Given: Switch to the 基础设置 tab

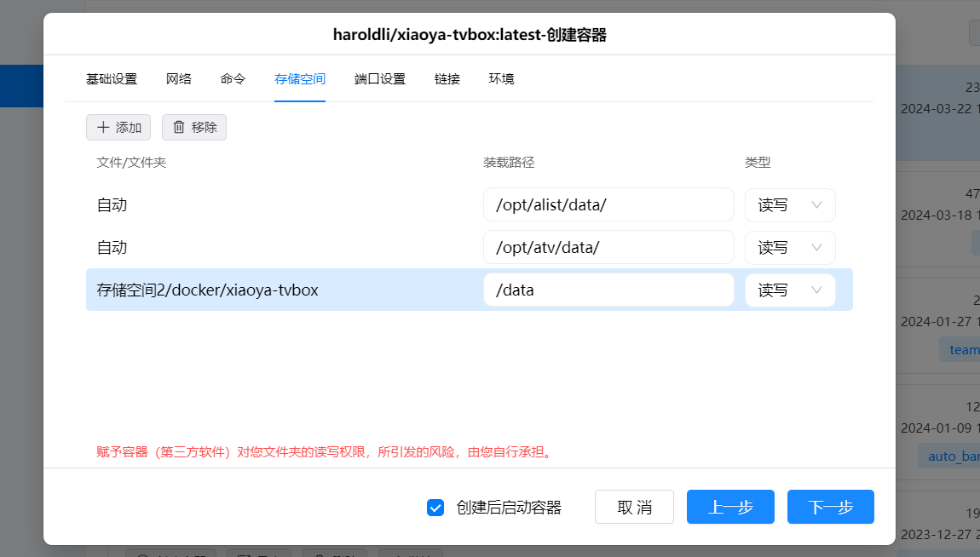Looking at the screenshot, I should pos(112,79).
